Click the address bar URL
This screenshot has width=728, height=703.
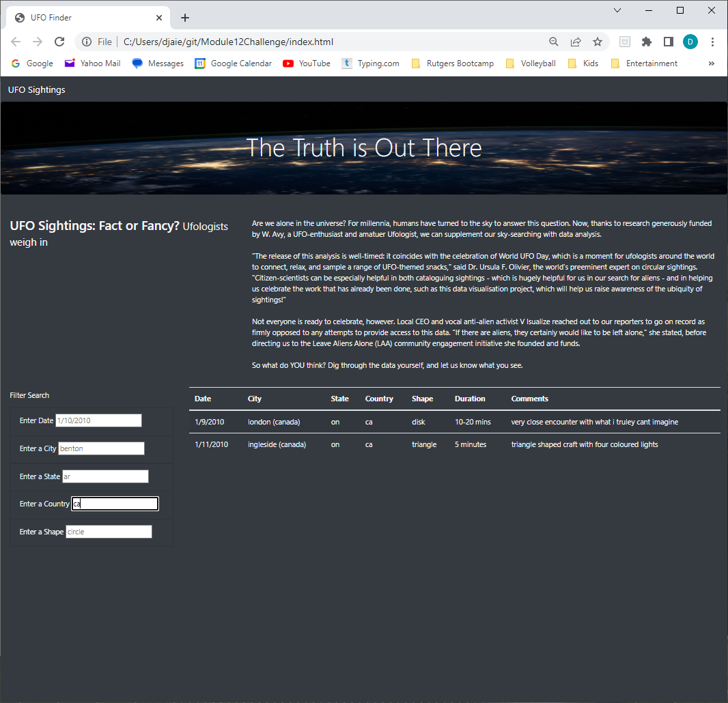pyautogui.click(x=228, y=42)
